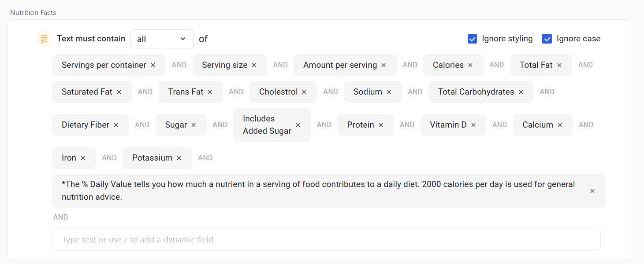Remove the 'Trans Fat' tag
This screenshot has height=264, width=644.
(x=210, y=92)
